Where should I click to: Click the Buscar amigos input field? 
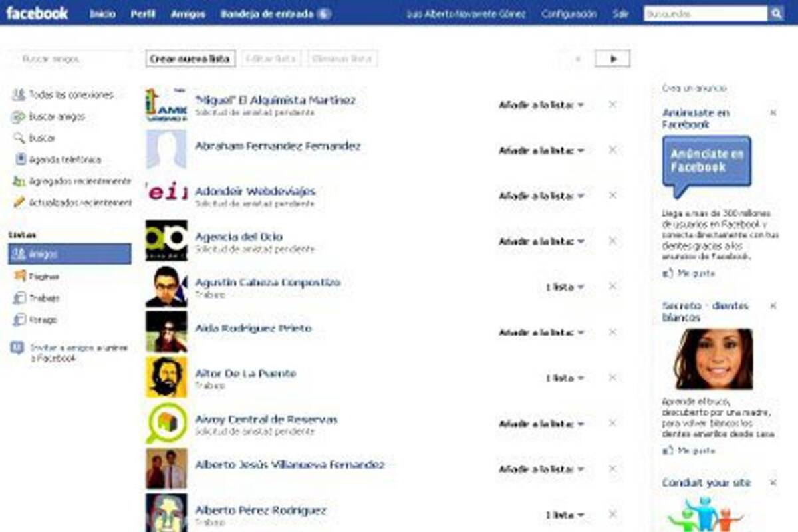click(x=72, y=59)
